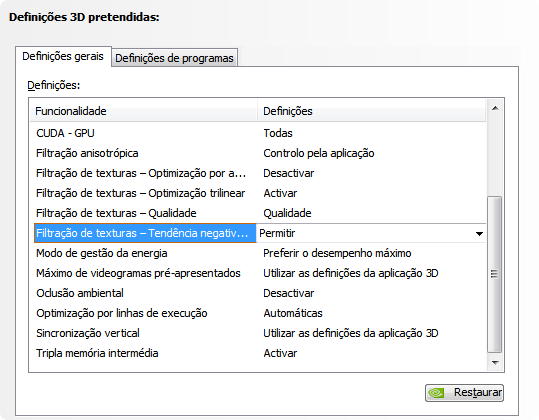The image size is (539, 420).
Task: Click the Restaurar button
Action: [x=464, y=393]
